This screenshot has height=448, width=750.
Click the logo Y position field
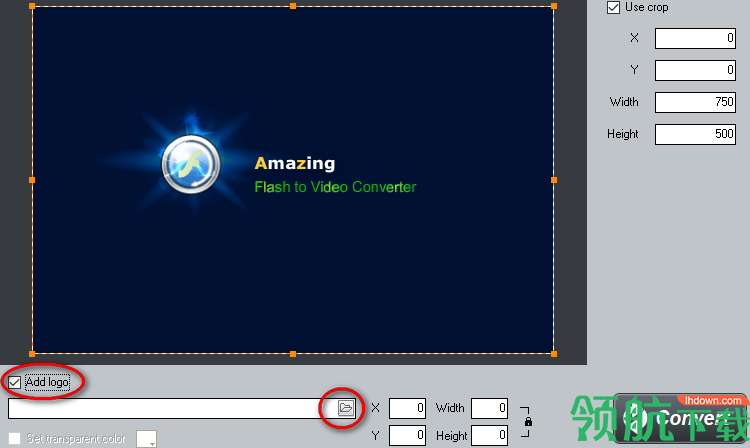[x=407, y=436]
